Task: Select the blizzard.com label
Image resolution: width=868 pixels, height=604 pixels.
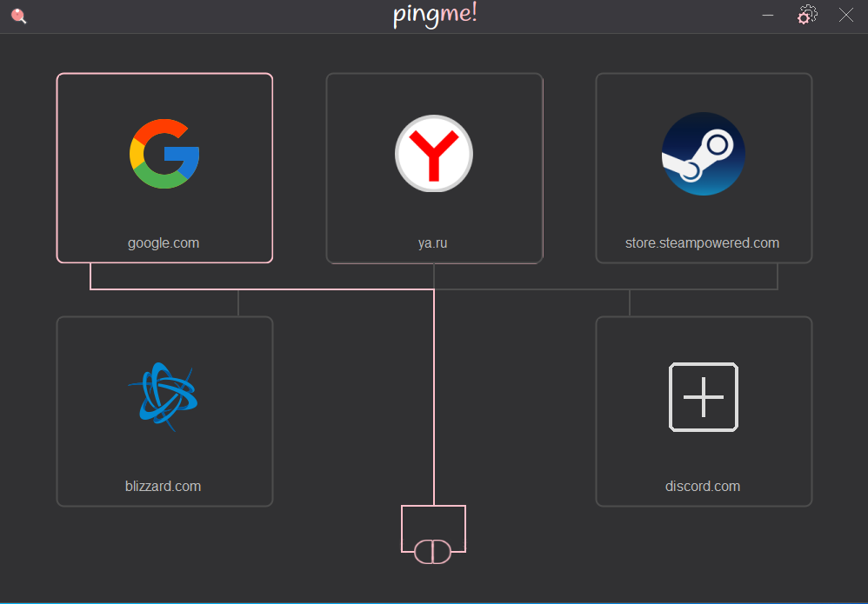Action: (x=164, y=486)
